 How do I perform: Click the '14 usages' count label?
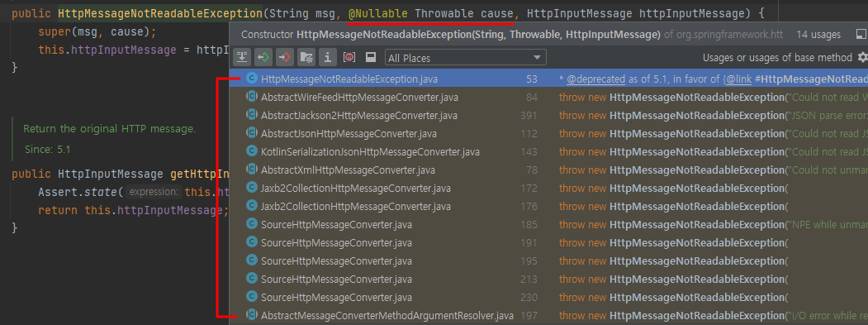818,35
